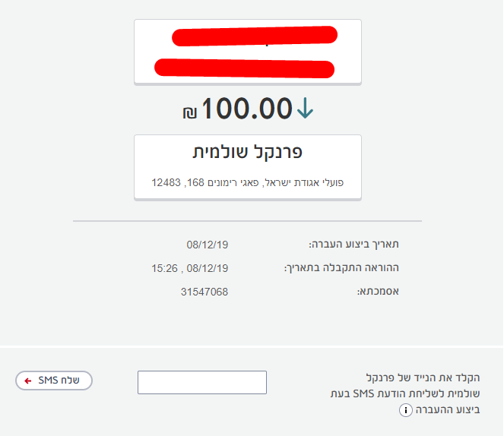Open the info icon near SMS instructions
The image size is (504, 436).
click(407, 410)
